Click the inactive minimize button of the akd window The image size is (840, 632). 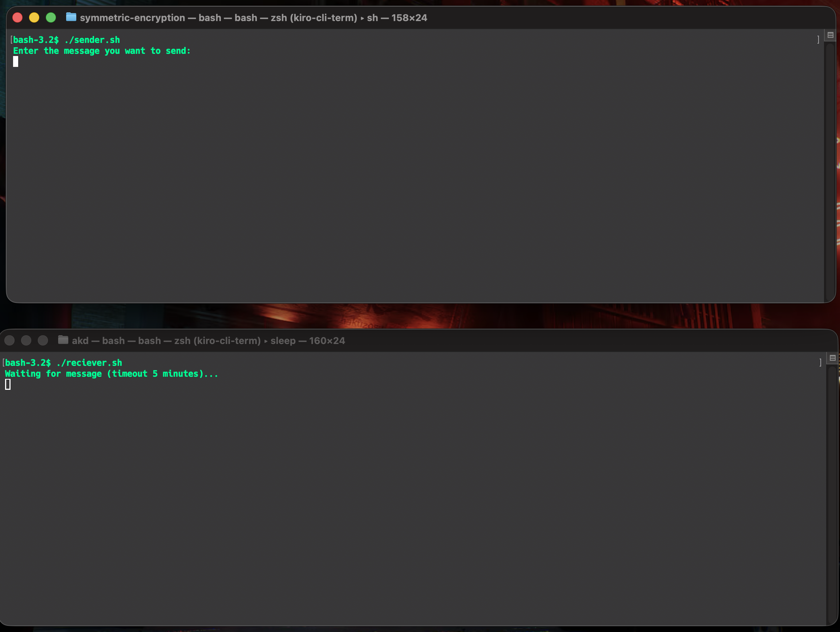(x=26, y=340)
